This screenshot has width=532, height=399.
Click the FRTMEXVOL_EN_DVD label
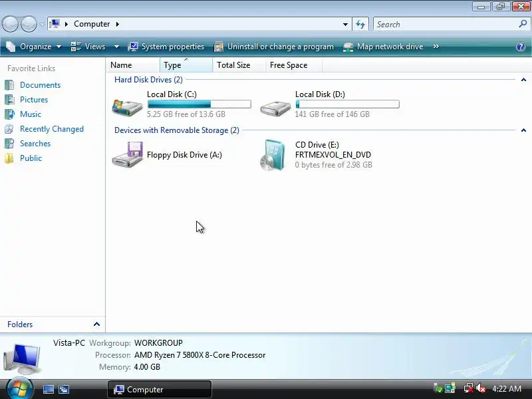coord(333,155)
